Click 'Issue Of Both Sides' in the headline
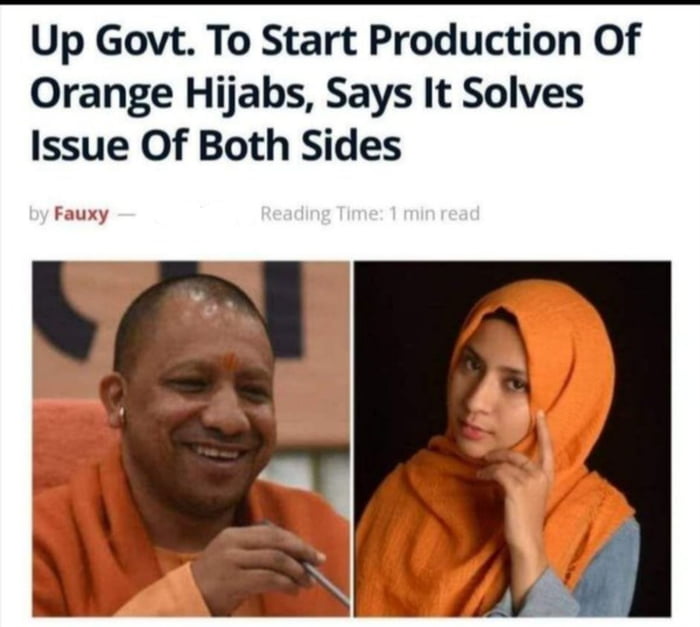 (x=216, y=147)
